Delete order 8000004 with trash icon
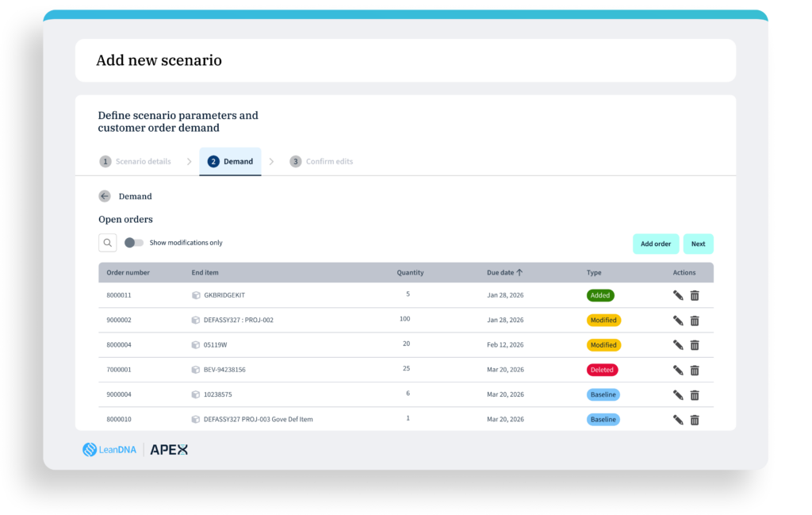This screenshot has width=812, height=515. click(695, 345)
